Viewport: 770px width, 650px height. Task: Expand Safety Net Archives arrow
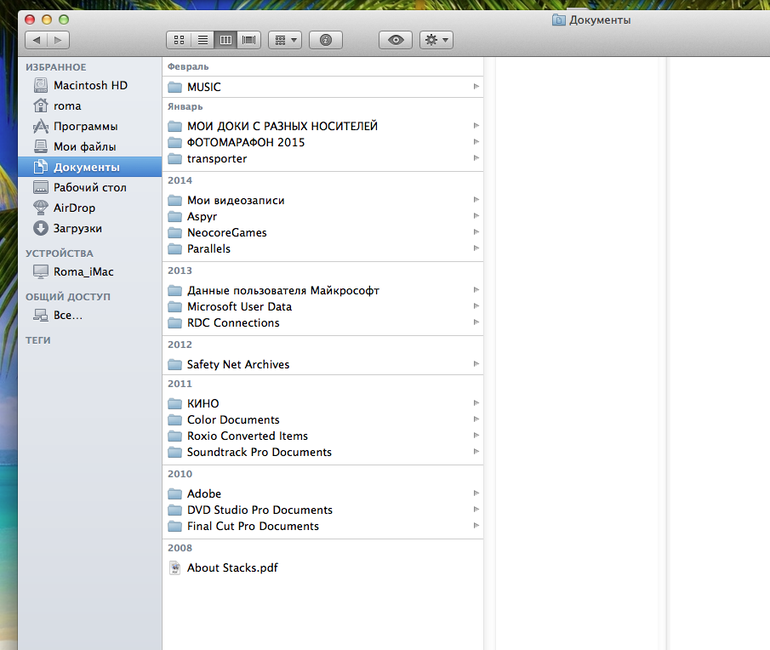[x=476, y=364]
